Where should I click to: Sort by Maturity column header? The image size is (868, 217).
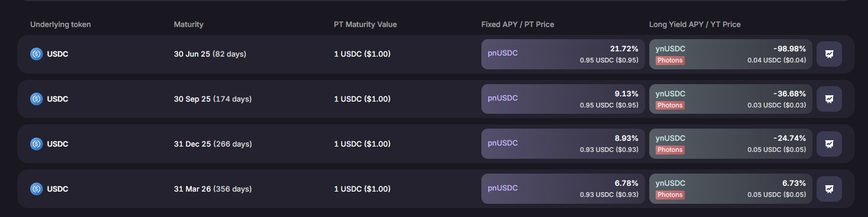pyautogui.click(x=189, y=24)
